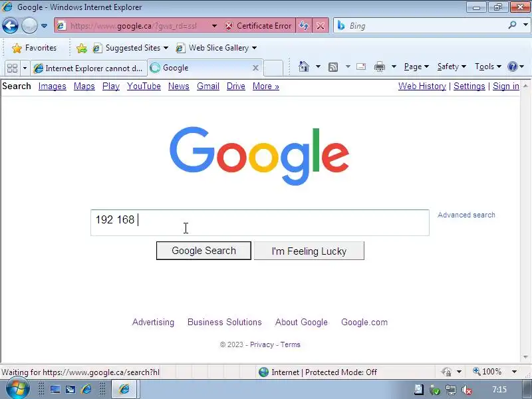Click the Google search text field
Screen dimensions: 532x399
(260, 223)
